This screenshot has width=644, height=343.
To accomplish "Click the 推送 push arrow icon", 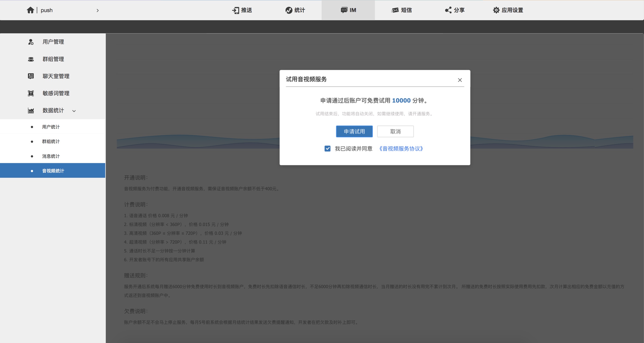I will [236, 10].
